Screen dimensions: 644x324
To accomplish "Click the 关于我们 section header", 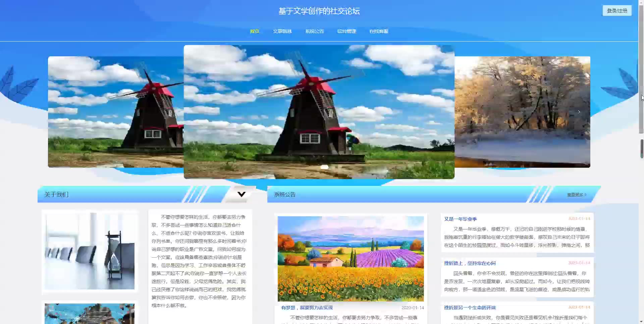I will point(56,195).
